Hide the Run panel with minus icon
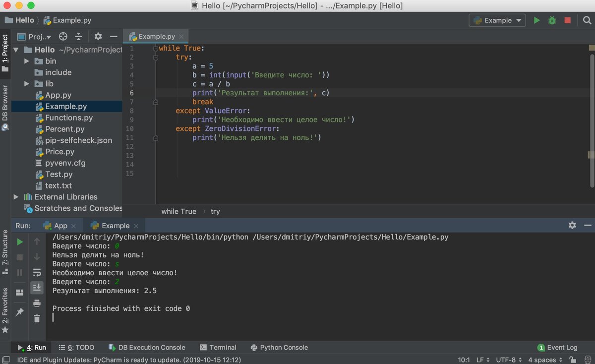Viewport: 595px width, 364px height. [x=587, y=225]
